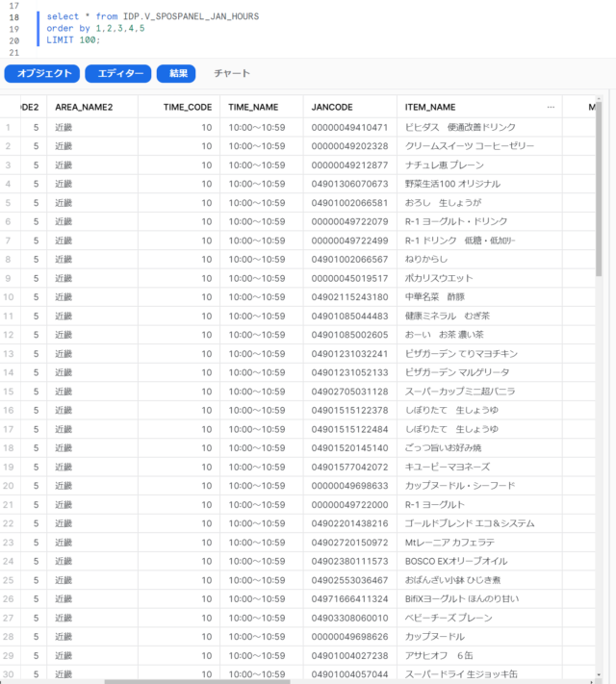Select cell ビヒダス 便通改善ドリンク
This screenshot has width=616, height=684.
[479, 127]
